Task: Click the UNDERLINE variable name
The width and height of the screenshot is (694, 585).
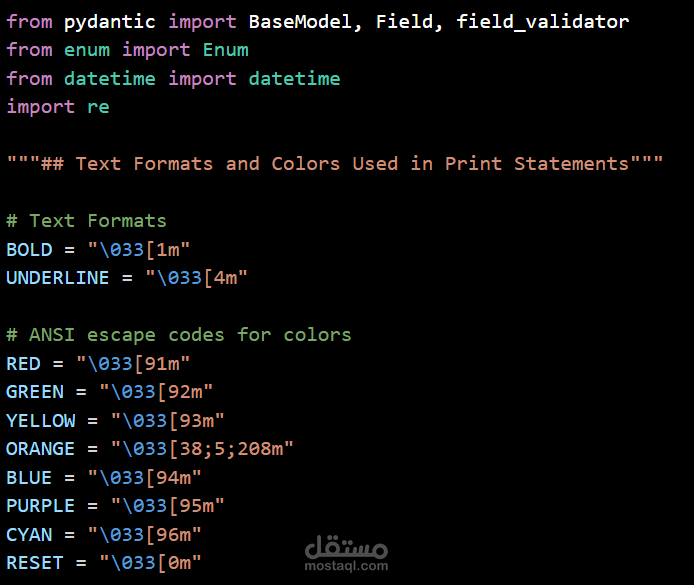Action: pos(57,278)
